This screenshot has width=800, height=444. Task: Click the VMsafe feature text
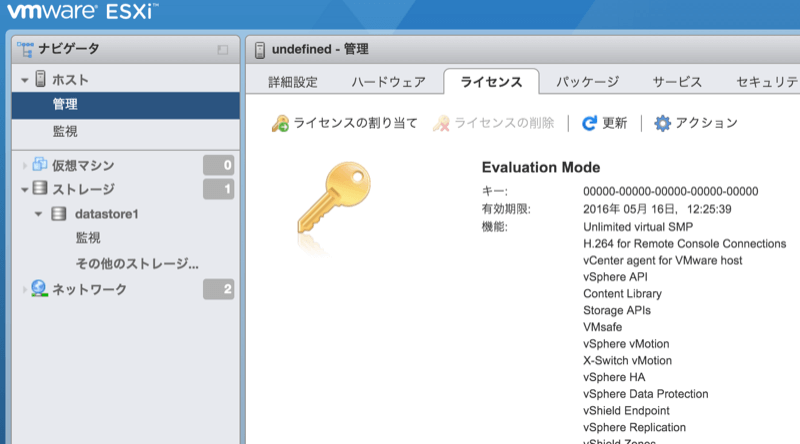point(603,327)
